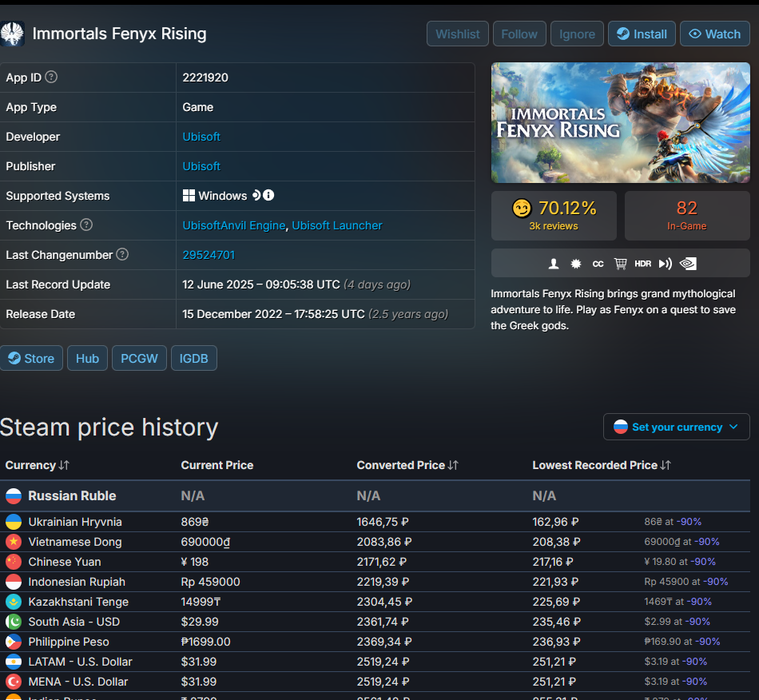Click the NVIDIA GeForce icon
759x700 pixels.
[x=688, y=264]
